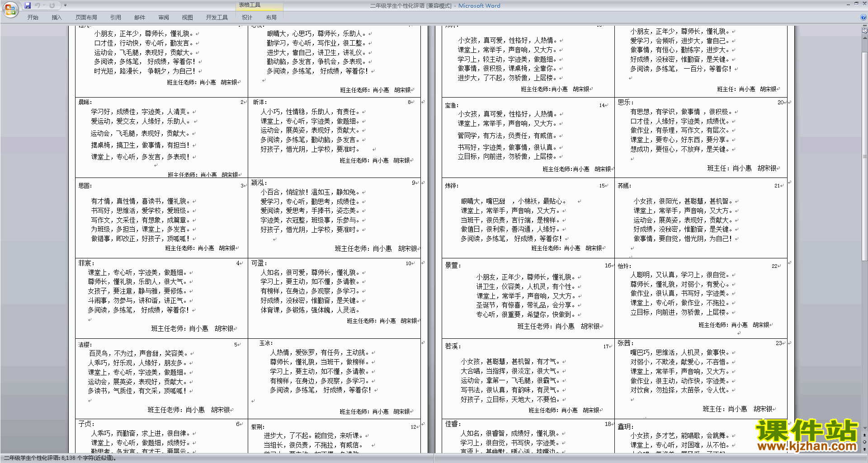Viewport: 868px width, 463px height.
Task: Open the Office button menu
Action: [10, 9]
